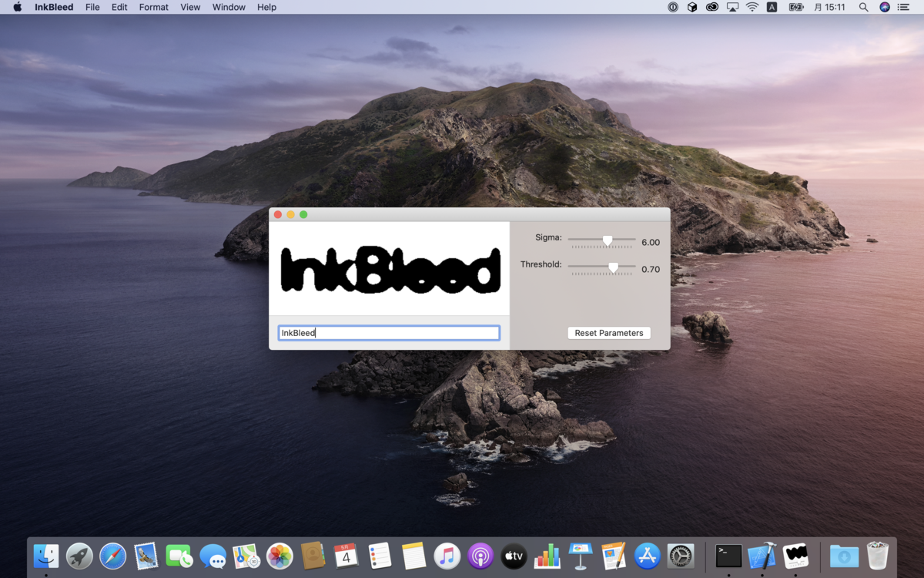This screenshot has height=578, width=924.
Task: Open System Preferences gear in Dock
Action: point(681,556)
